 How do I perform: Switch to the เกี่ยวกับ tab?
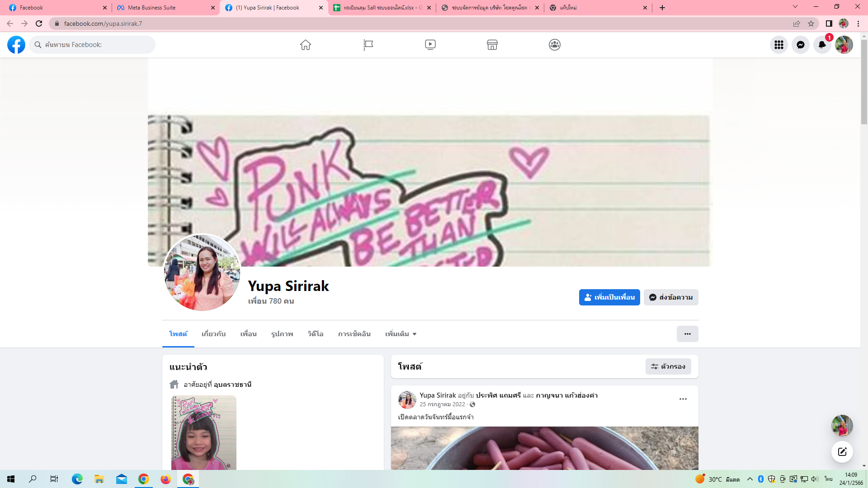tap(213, 334)
